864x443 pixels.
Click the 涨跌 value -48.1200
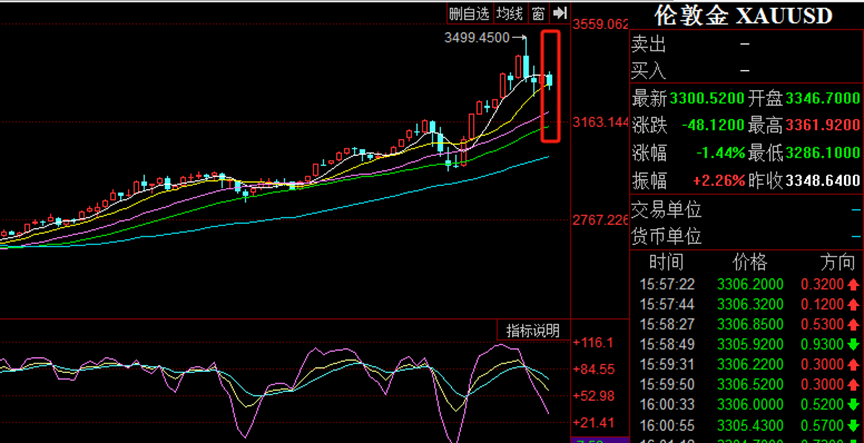(x=712, y=125)
